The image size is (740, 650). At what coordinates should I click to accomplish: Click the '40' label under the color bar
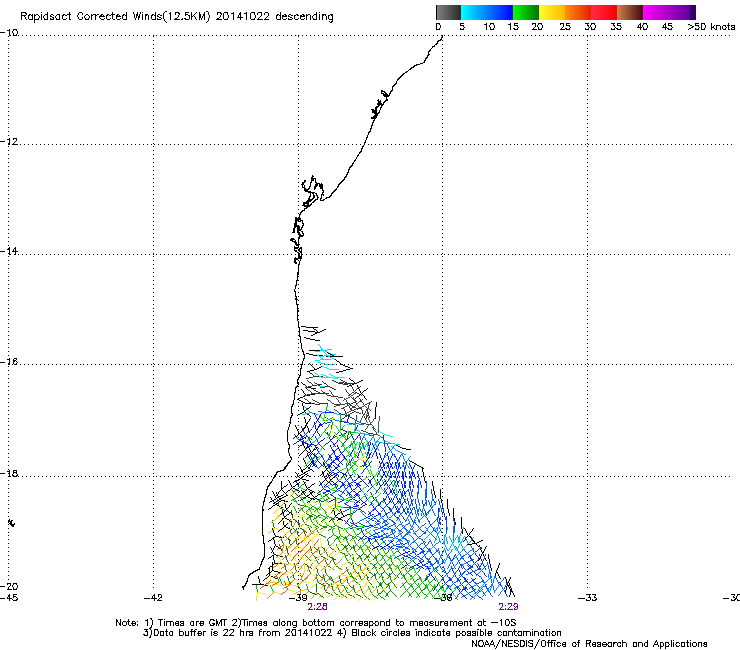point(642,27)
